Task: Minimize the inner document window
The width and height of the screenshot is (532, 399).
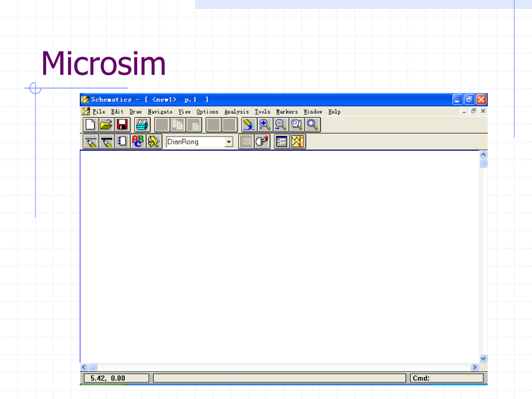Action: (x=464, y=111)
